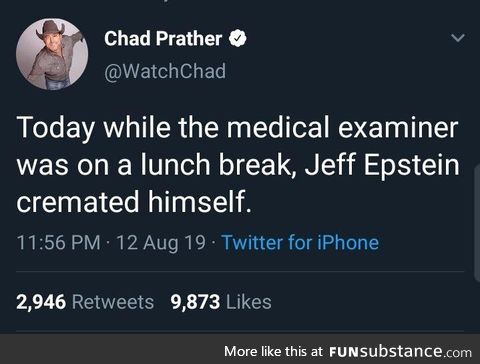Open Chad Prather's cowboy hat profile picture

click(52, 54)
